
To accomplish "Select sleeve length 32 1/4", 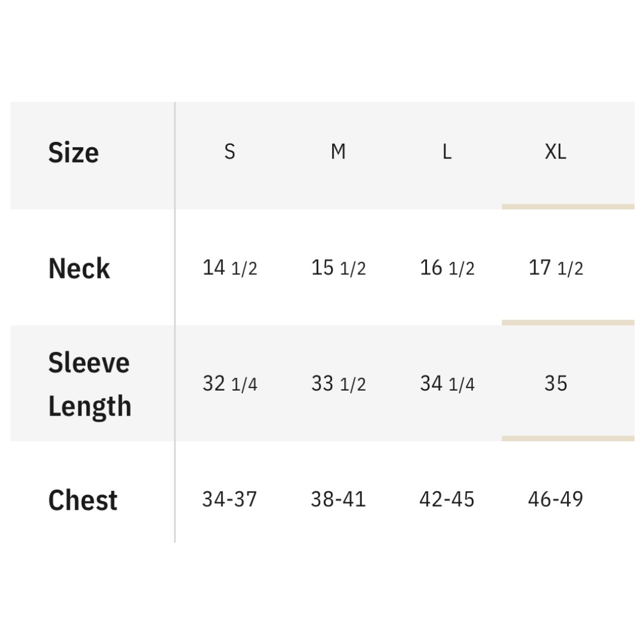I will tap(230, 383).
